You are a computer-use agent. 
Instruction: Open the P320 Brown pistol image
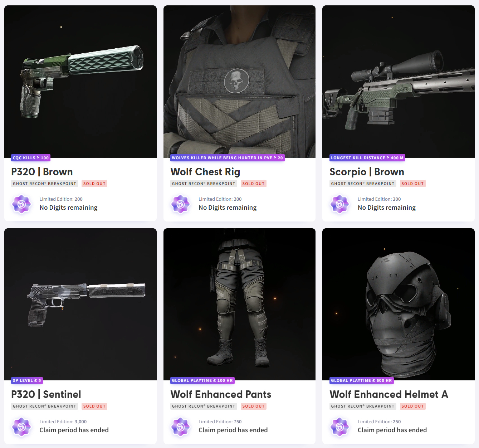(x=80, y=82)
